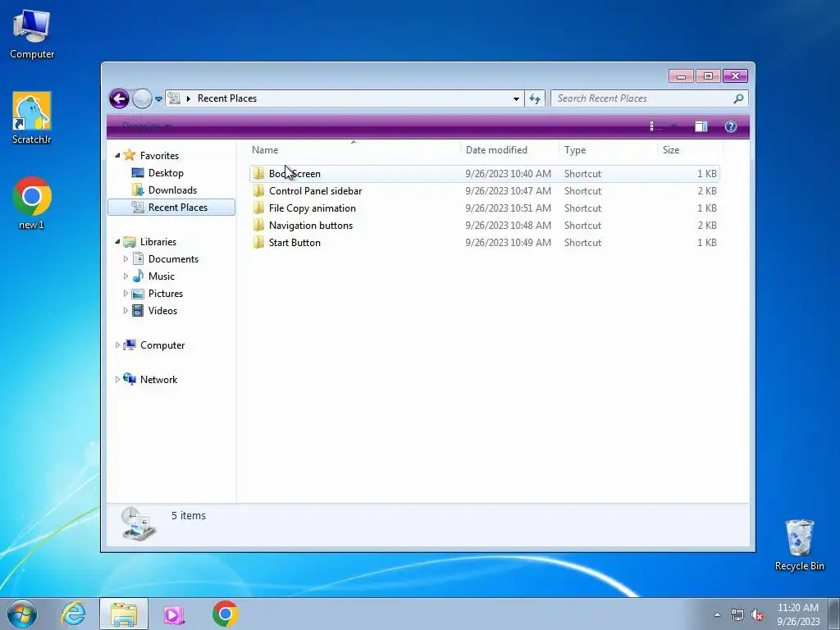
Task: Open the recent pages history dropdown arrow
Action: click(x=158, y=98)
